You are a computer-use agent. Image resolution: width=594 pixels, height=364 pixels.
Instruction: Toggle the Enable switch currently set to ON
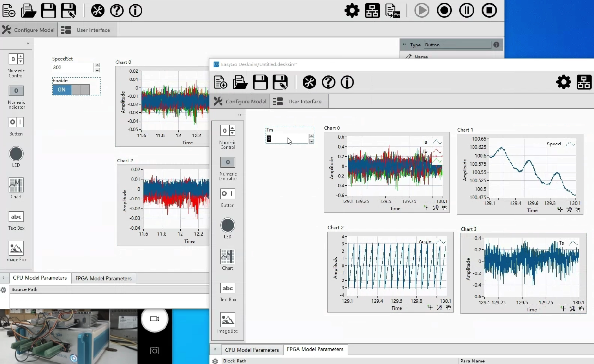point(71,90)
